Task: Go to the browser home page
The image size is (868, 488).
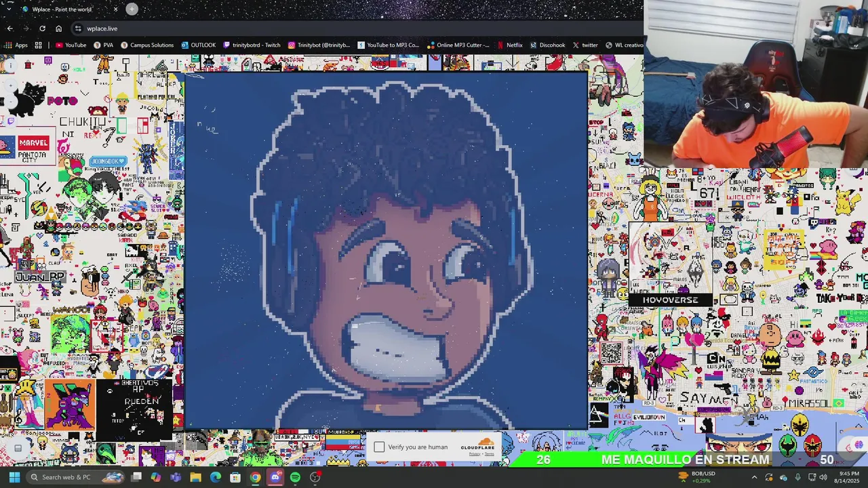Action: (58, 28)
